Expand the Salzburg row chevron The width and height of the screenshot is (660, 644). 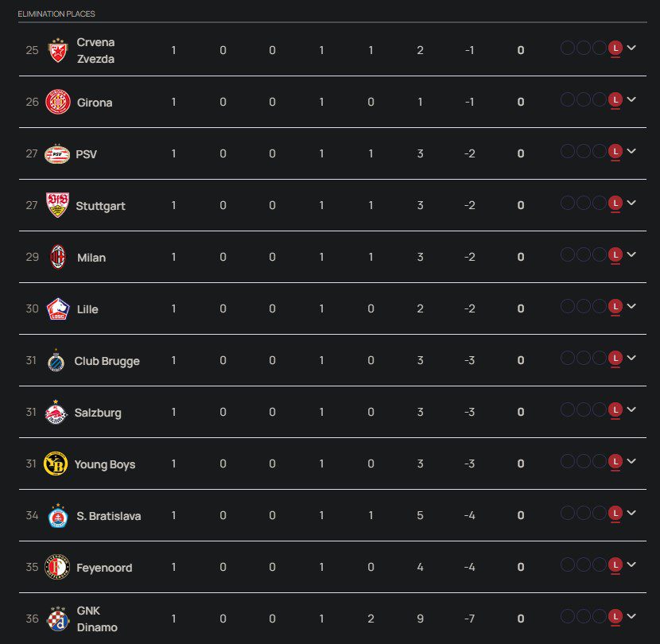[631, 409]
